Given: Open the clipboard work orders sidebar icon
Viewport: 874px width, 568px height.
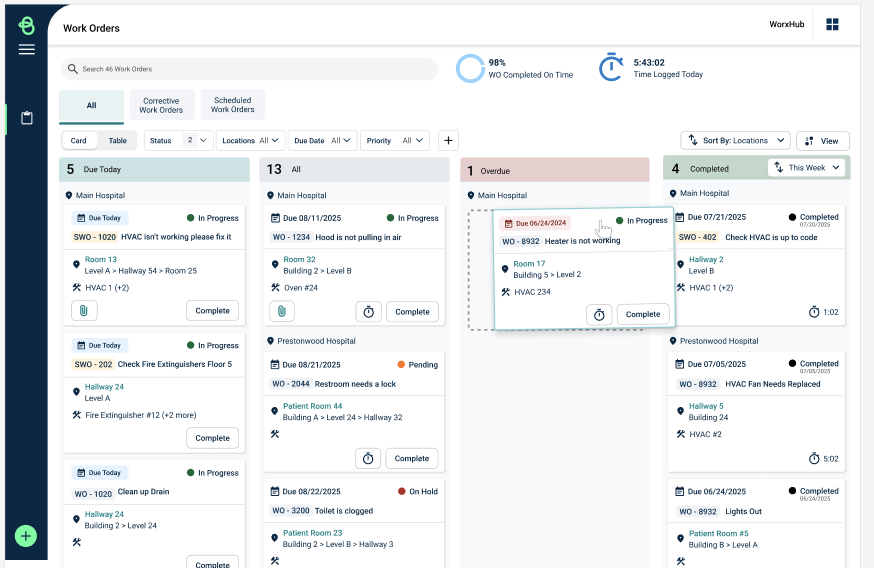Looking at the screenshot, I should 27,118.
